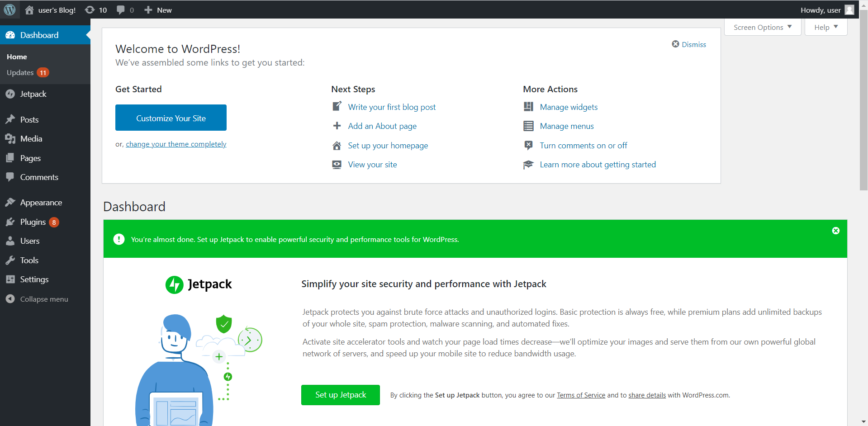
Task: Click the Media icon in sidebar
Action: [x=10, y=139]
